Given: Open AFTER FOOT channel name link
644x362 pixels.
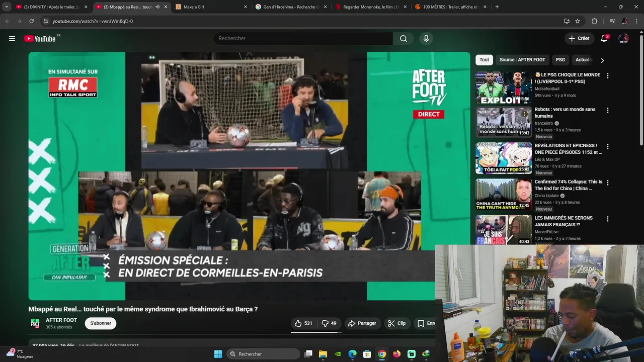Looking at the screenshot, I should click(61, 320).
